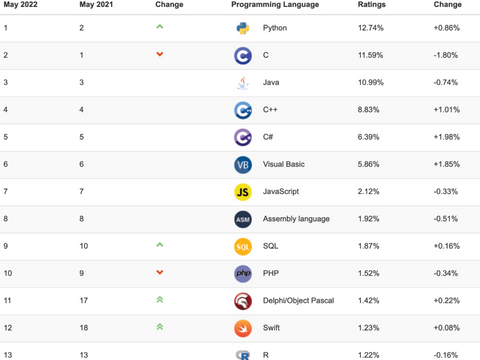Click the double up arrow in Delphi row
The height and width of the screenshot is (360, 480).
coord(160,300)
